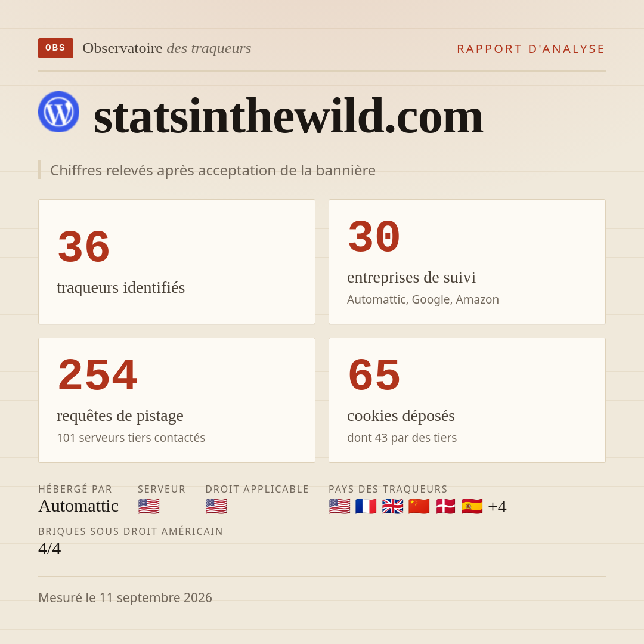This screenshot has height=644, width=644.
Task: Click the Danish flag in tracker countries
Action: (x=445, y=506)
